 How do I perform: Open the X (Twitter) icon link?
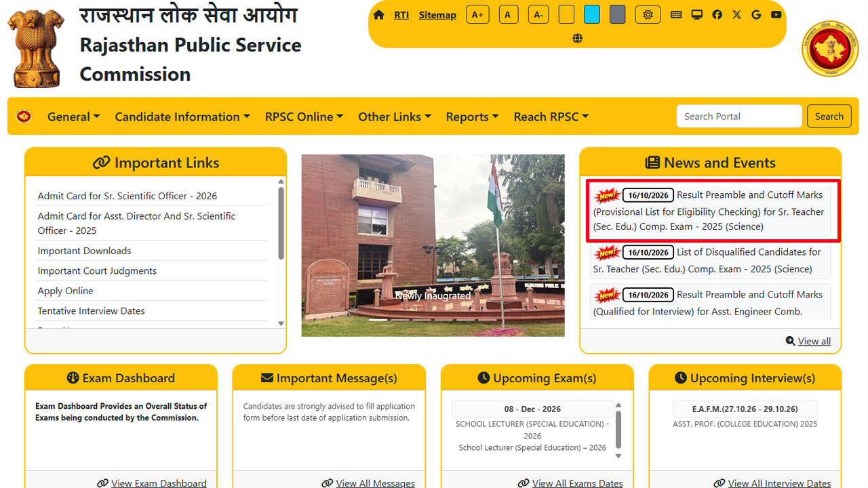(736, 14)
